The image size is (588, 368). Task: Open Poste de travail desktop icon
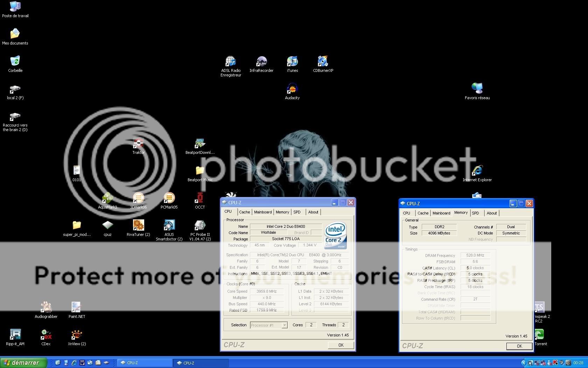[x=15, y=9]
